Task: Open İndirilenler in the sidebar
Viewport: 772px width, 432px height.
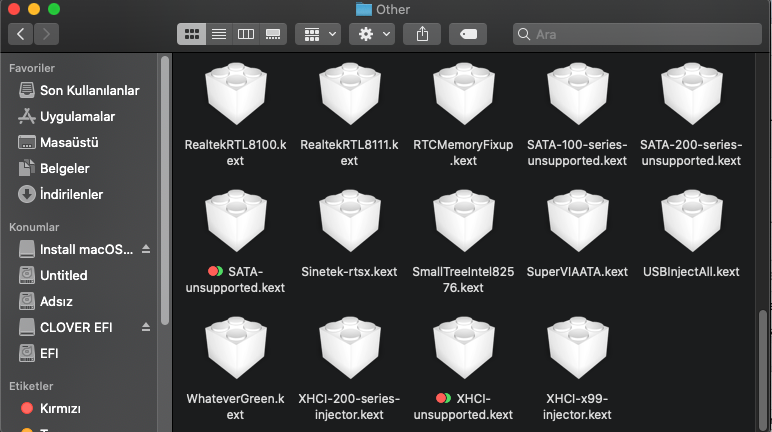Action: coord(71,194)
